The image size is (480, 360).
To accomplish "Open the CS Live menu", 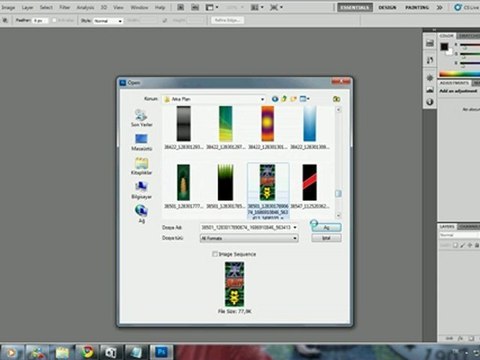I will tap(467, 7).
